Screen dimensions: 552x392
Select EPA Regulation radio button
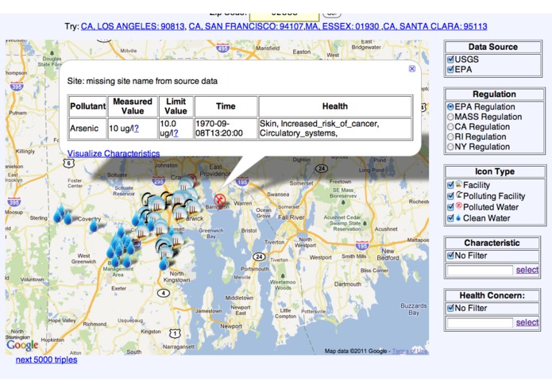click(x=450, y=106)
